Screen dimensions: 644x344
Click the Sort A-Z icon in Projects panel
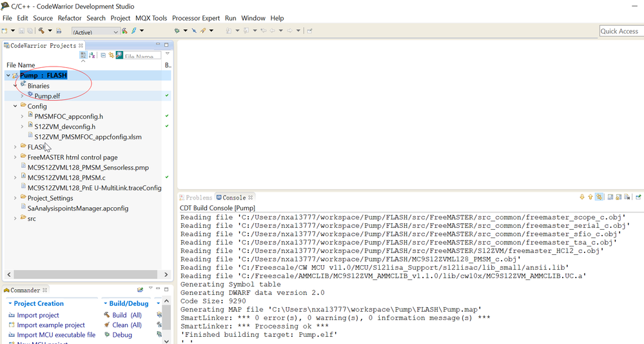[x=92, y=55]
